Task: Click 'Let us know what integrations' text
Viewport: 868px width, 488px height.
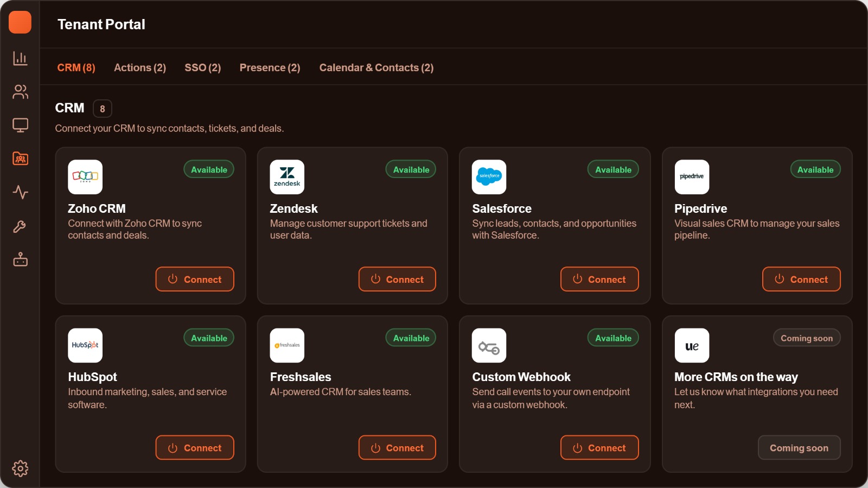Action: coord(756,398)
